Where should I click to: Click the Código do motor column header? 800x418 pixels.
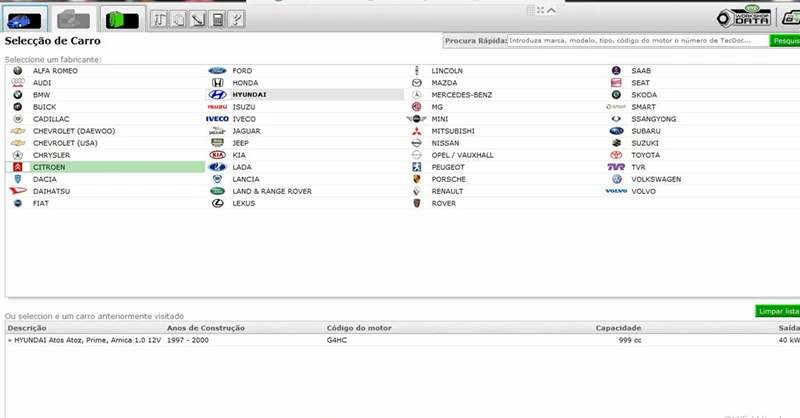click(x=359, y=328)
